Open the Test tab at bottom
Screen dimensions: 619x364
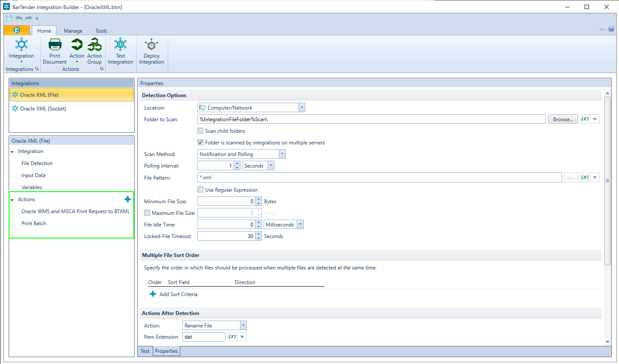(145, 351)
